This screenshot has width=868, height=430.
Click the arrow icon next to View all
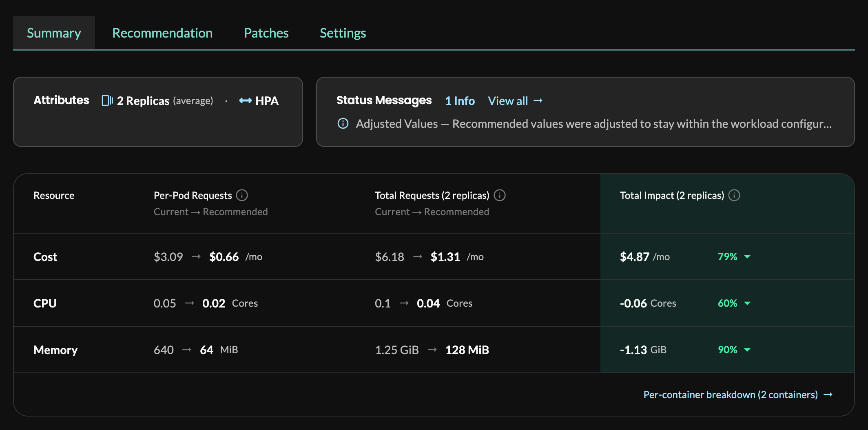[538, 100]
